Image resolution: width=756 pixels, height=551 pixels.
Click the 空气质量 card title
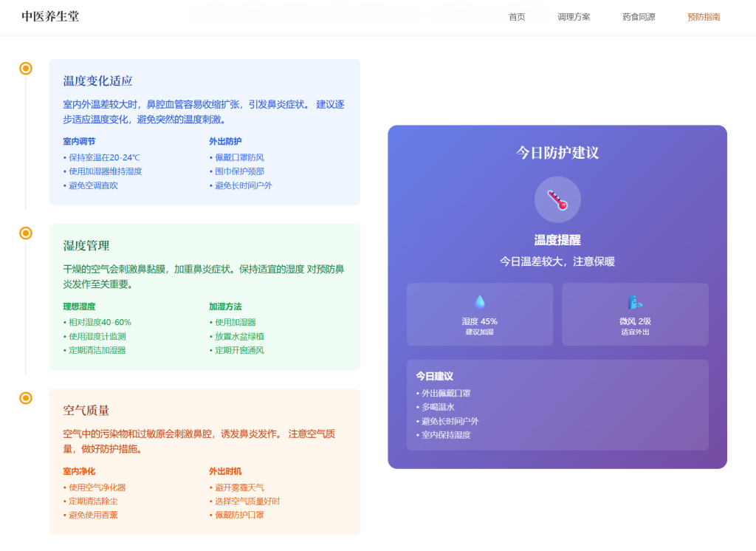[86, 410]
